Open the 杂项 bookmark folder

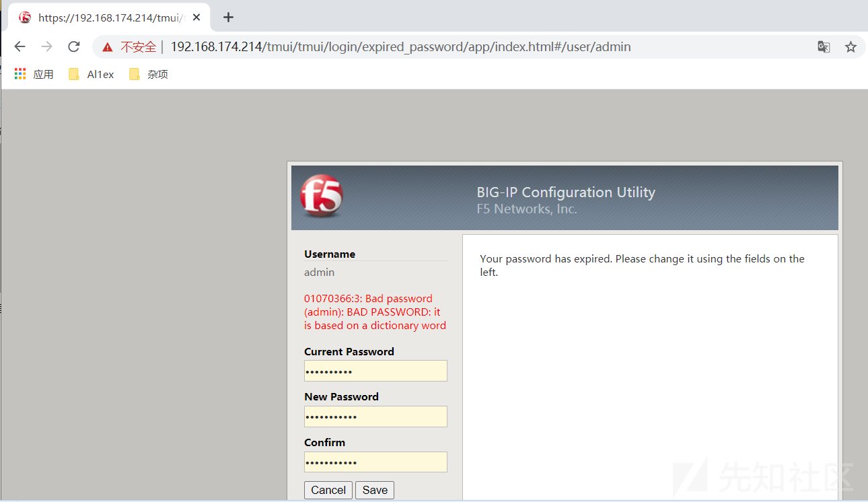(x=149, y=74)
